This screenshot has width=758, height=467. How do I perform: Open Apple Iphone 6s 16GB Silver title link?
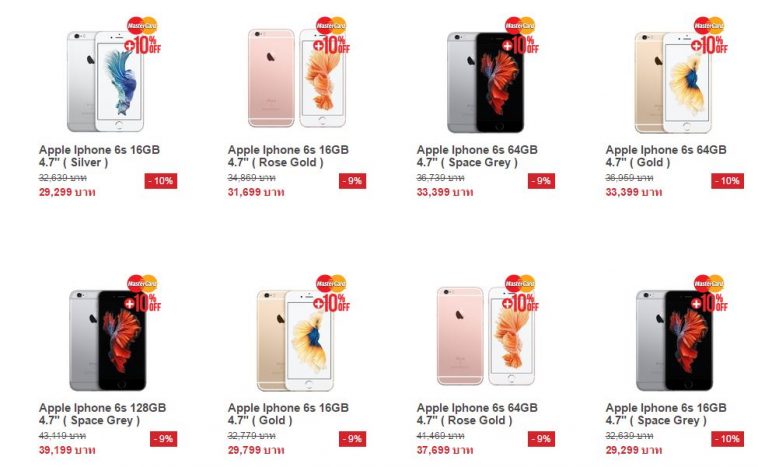click(x=99, y=156)
